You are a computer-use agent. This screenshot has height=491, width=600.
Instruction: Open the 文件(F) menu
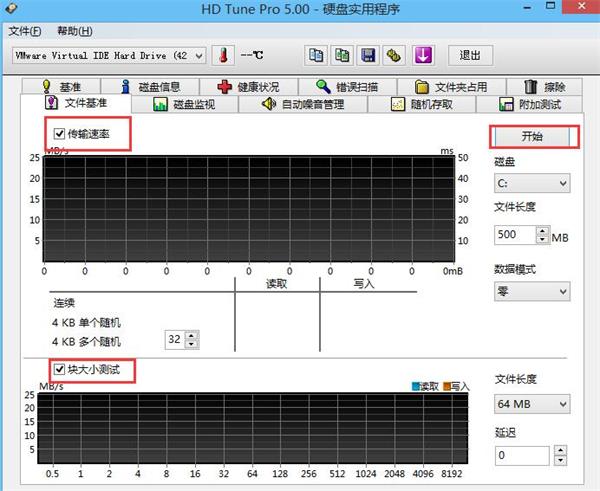[25, 31]
